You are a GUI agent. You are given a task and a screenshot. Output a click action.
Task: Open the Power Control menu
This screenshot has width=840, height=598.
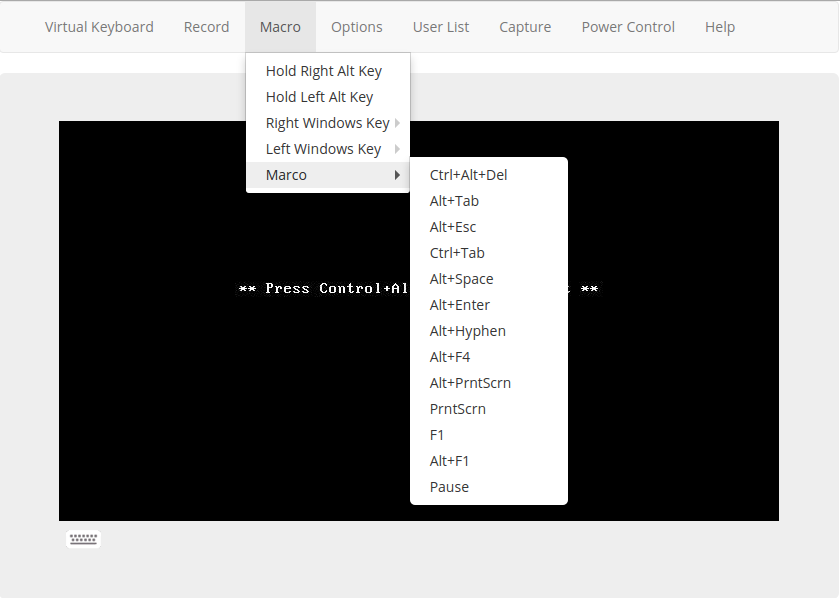coord(628,27)
